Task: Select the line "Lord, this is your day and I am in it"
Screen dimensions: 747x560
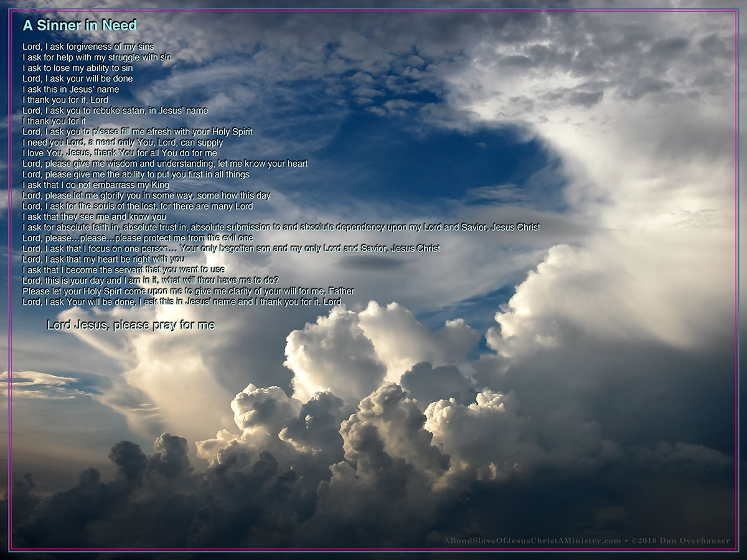Action: (150, 280)
